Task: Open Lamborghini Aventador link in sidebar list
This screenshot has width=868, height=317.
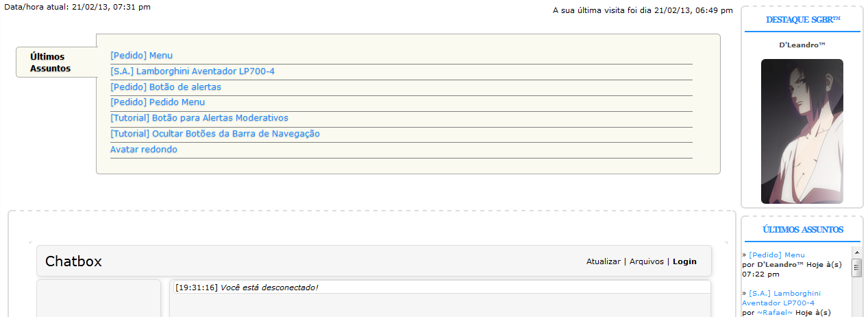Action: [x=781, y=298]
